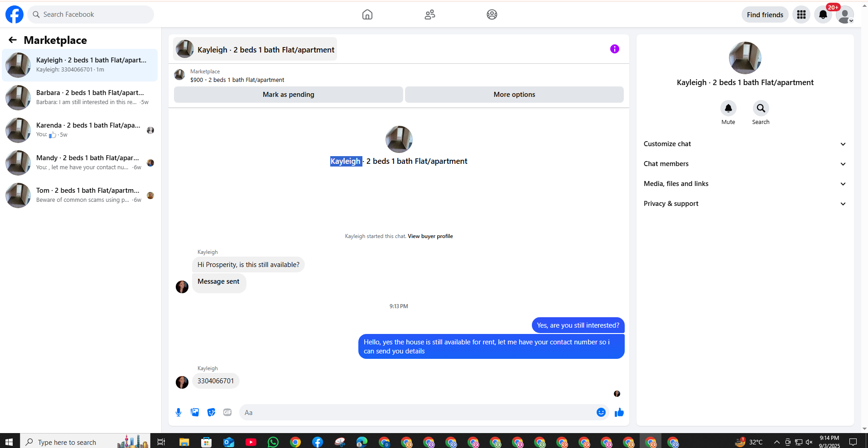Viewport: 868px width, 448px height.
Task: Mute this Kayleigh conversation
Action: 728,108
